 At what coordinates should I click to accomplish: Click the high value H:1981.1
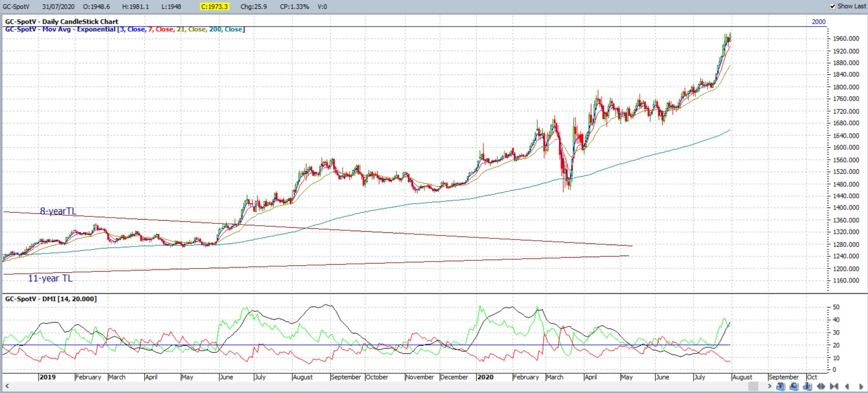pos(135,7)
